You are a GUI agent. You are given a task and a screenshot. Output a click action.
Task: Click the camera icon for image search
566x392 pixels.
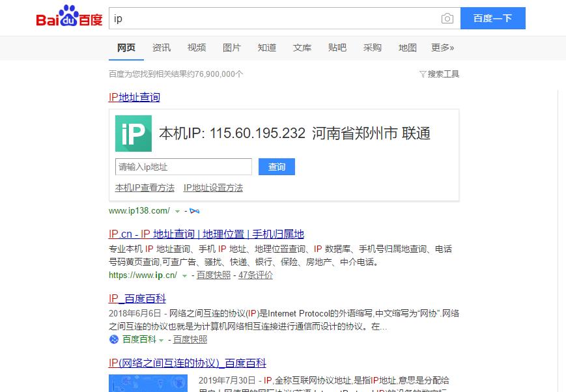[x=447, y=18]
